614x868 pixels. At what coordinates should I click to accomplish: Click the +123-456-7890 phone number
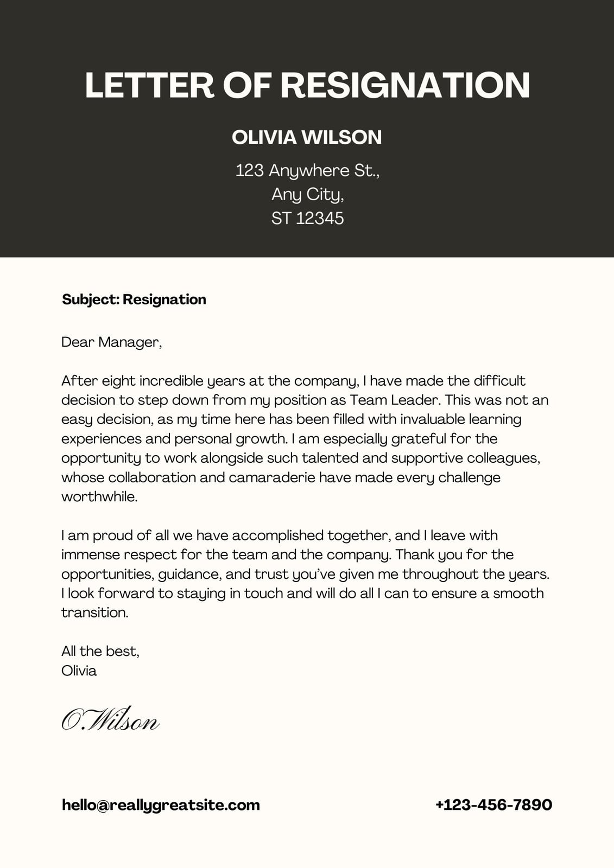point(494,804)
